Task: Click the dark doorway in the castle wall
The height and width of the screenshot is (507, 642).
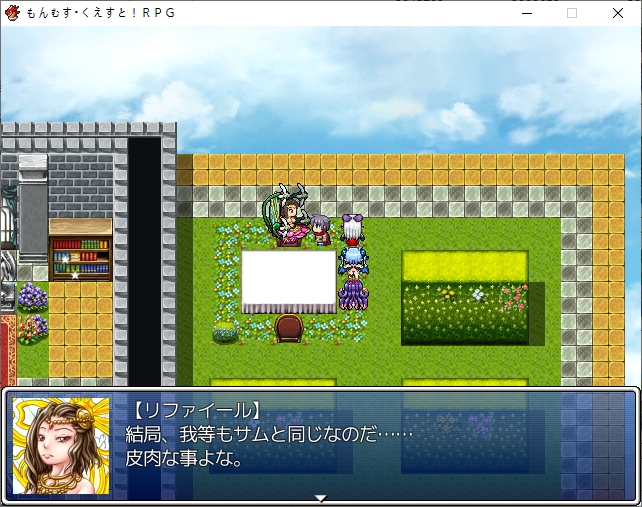Action: pos(145,261)
